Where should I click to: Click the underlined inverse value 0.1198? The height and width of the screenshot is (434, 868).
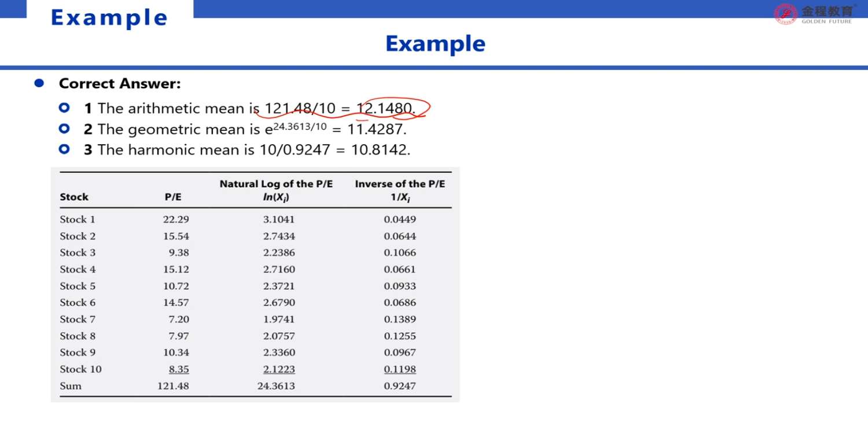pos(400,369)
